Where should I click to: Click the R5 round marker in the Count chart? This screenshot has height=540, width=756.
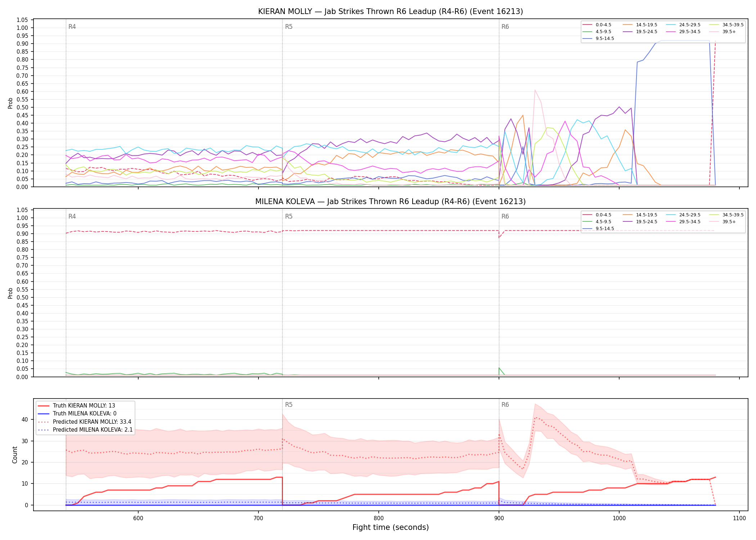pyautogui.click(x=289, y=405)
